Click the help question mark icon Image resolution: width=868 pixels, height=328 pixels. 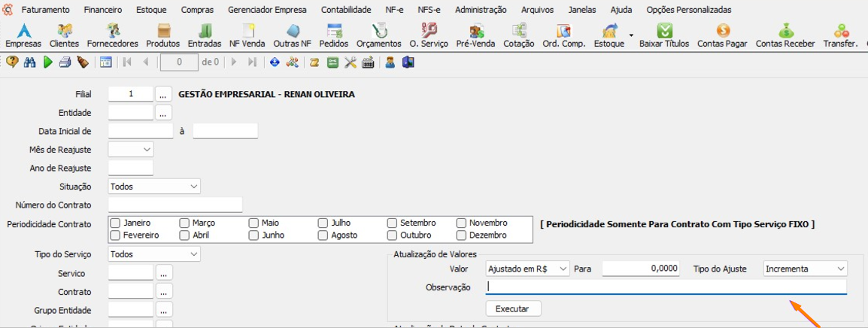(x=12, y=62)
